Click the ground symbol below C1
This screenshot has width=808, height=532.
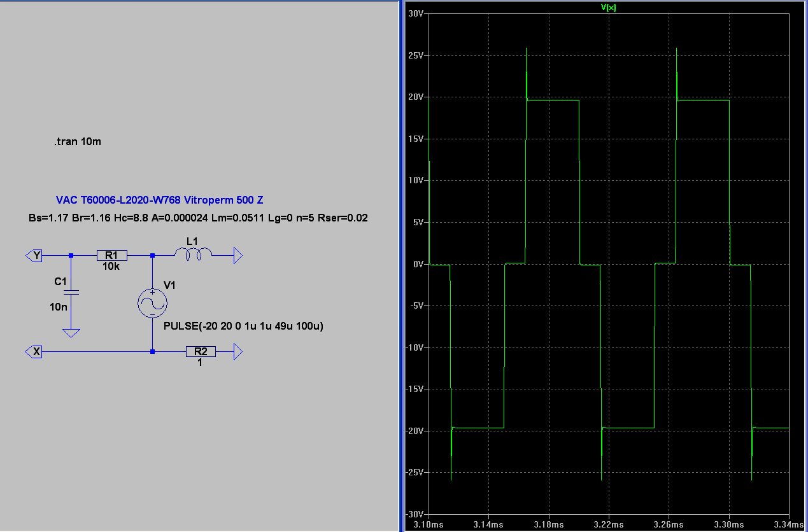click(x=71, y=333)
